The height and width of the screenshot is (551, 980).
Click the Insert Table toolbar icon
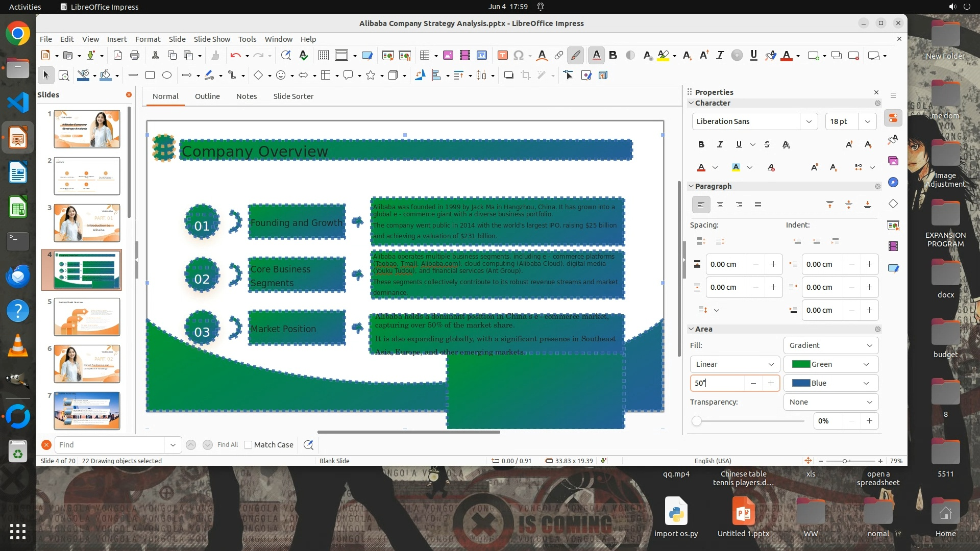tap(424, 56)
